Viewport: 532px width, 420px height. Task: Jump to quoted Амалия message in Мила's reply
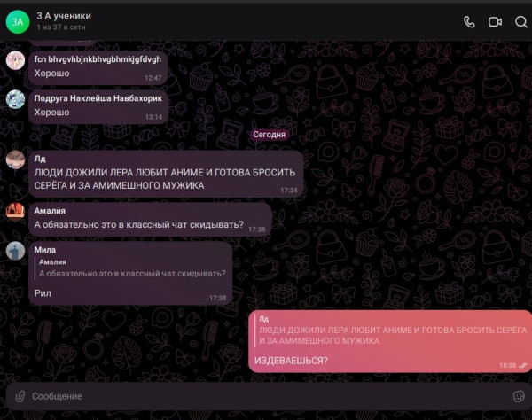tap(131, 268)
